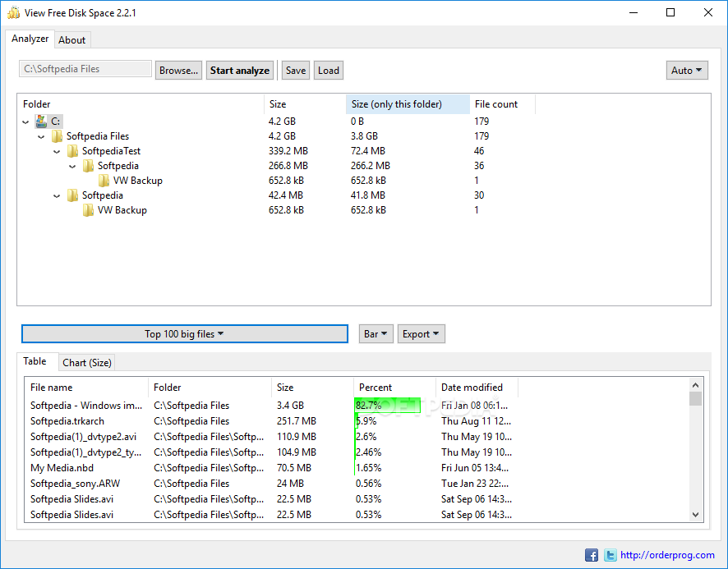
Task: Click the file count value 46
Action: [479, 151]
